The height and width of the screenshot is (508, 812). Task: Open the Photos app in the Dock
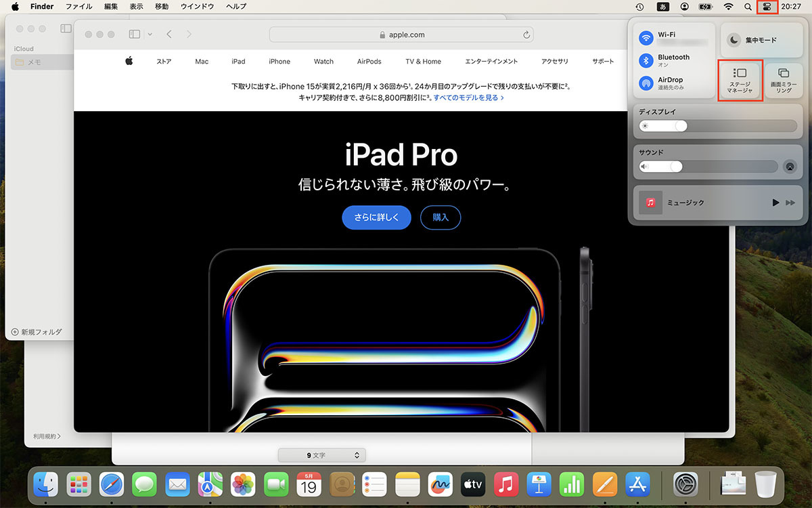point(244,484)
